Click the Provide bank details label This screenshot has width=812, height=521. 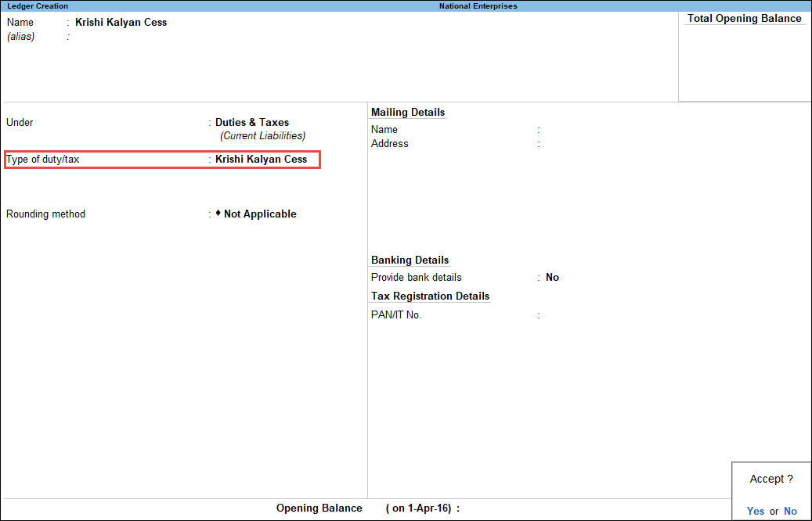pos(417,277)
